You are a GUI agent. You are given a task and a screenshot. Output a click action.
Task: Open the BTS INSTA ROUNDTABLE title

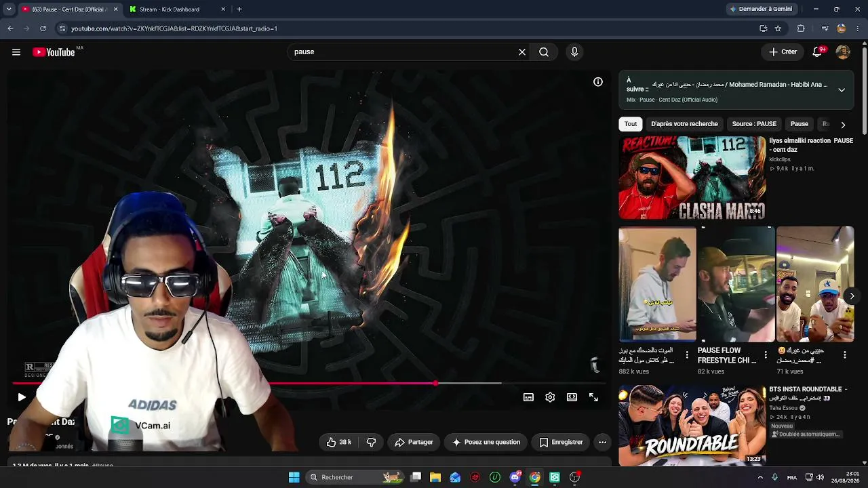click(x=808, y=394)
